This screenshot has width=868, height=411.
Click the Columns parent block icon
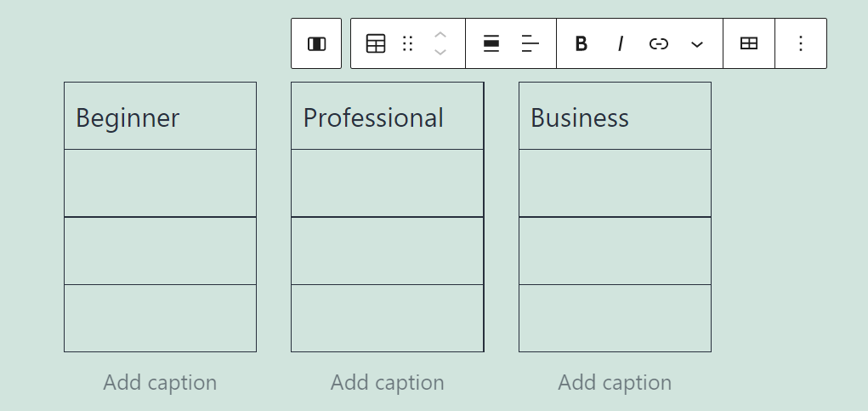pyautogui.click(x=316, y=44)
